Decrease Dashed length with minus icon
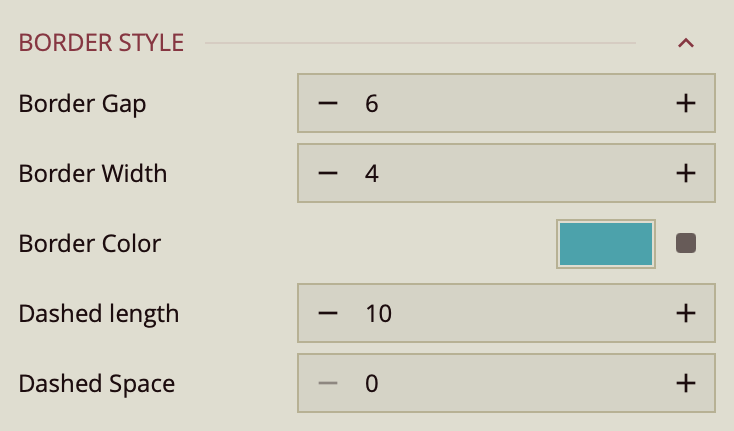This screenshot has width=734, height=431. 328,313
